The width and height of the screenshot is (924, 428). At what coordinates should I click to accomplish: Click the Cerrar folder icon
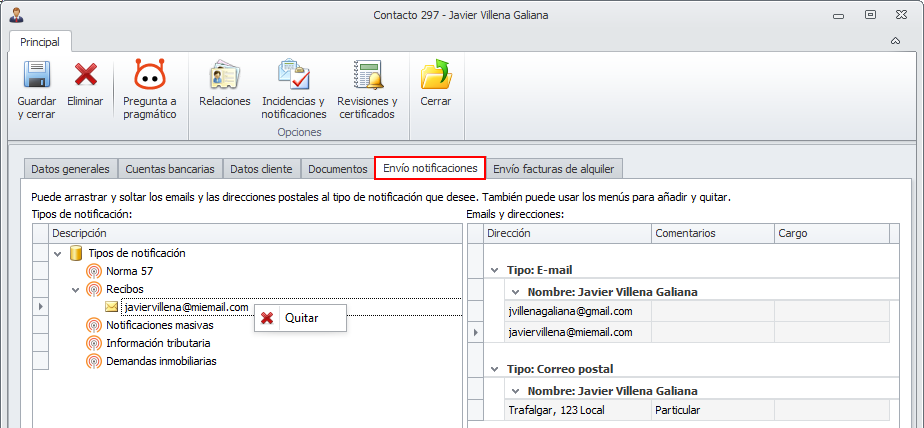[x=435, y=74]
